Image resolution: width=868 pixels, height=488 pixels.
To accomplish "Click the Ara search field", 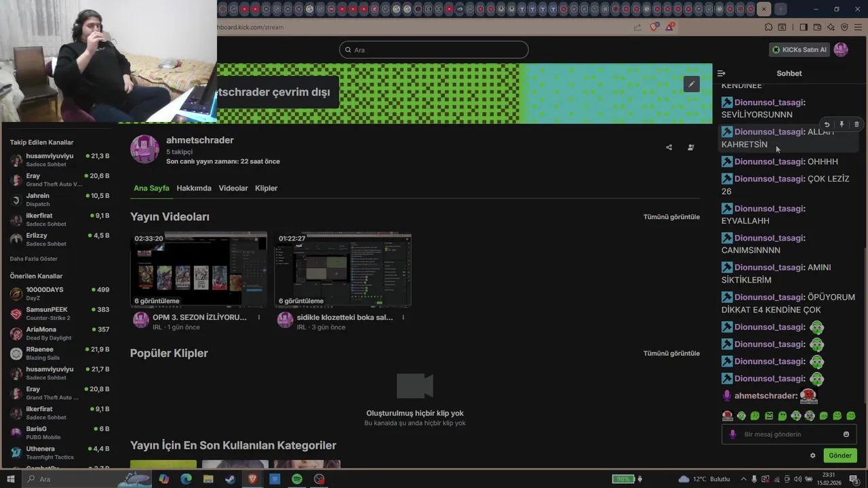I will click(434, 49).
